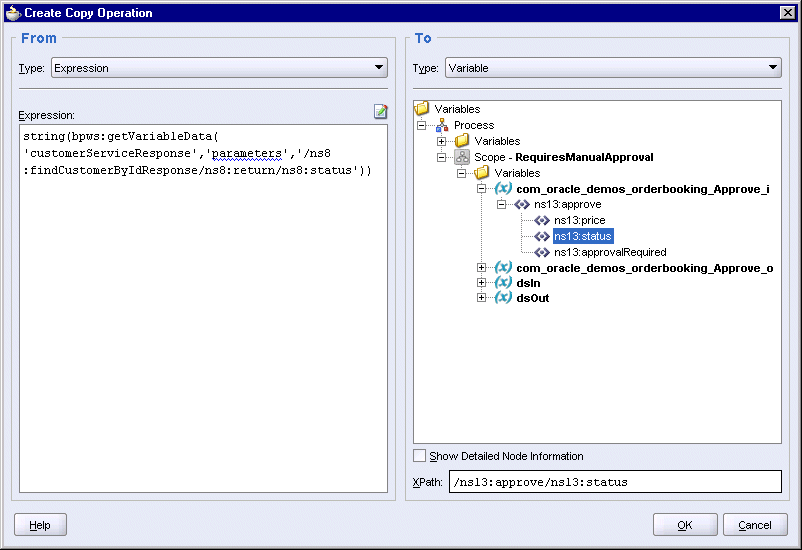
Task: Click the com_oracle_demos_orderbooking_Approve_o variable icon
Action: click(x=503, y=267)
